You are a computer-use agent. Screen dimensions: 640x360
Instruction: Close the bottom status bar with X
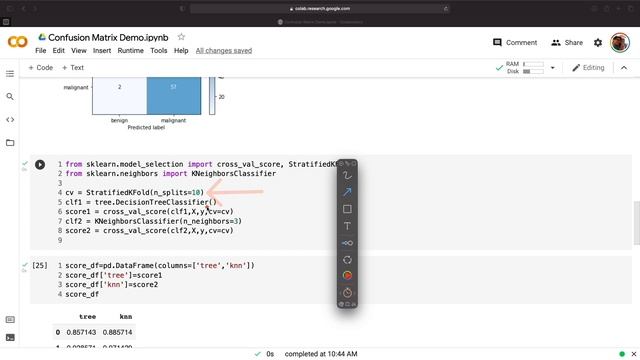634,354
